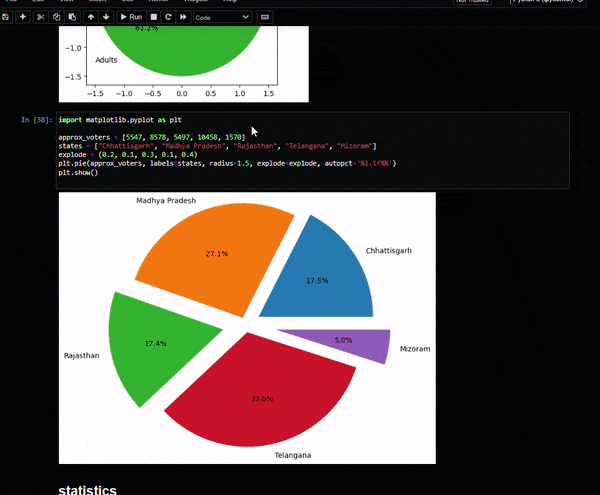Restart the kernel with the circular arrow
The height and width of the screenshot is (495, 600).
(168, 17)
